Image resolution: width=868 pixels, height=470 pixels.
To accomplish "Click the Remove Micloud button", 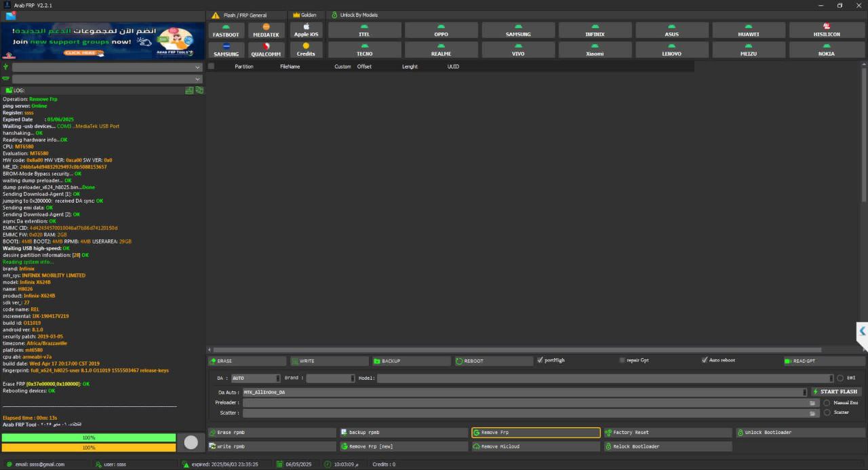I will click(x=536, y=446).
